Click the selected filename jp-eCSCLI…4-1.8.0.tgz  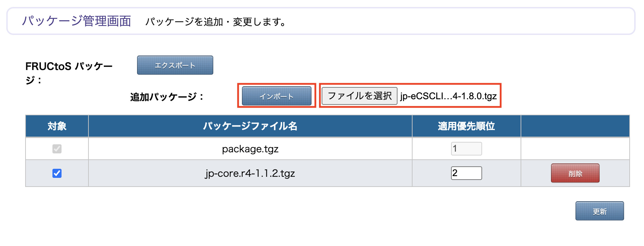(449, 96)
